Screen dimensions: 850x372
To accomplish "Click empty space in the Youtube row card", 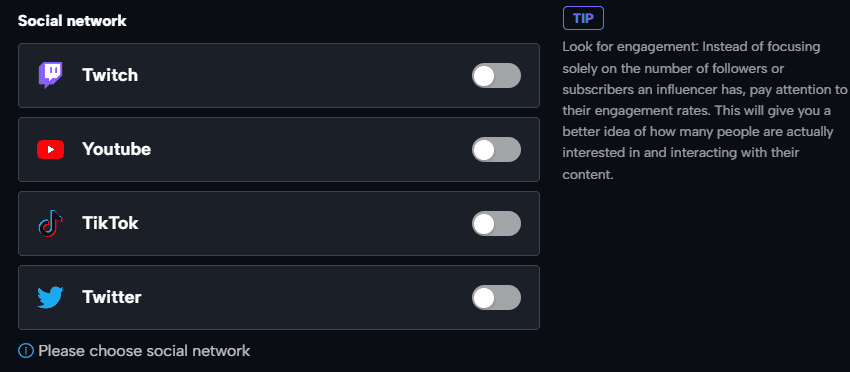I will click(304, 150).
